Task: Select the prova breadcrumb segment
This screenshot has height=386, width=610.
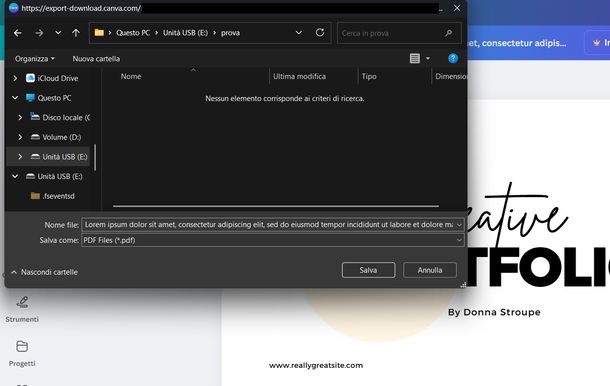Action: (x=230, y=33)
